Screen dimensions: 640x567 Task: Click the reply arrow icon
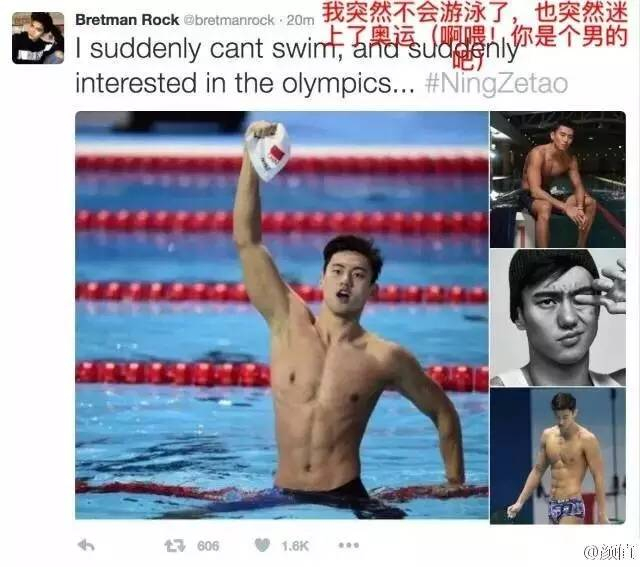click(x=86, y=545)
